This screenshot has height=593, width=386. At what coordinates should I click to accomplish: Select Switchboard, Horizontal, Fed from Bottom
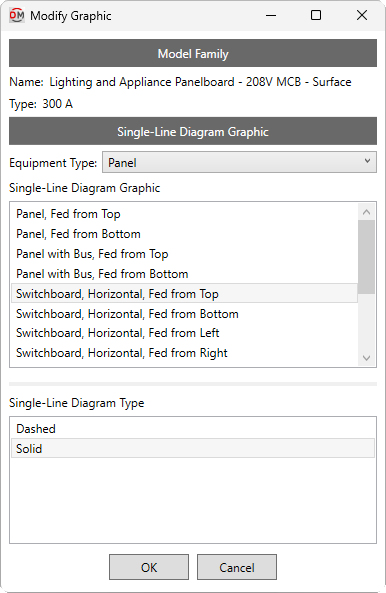tap(184, 314)
